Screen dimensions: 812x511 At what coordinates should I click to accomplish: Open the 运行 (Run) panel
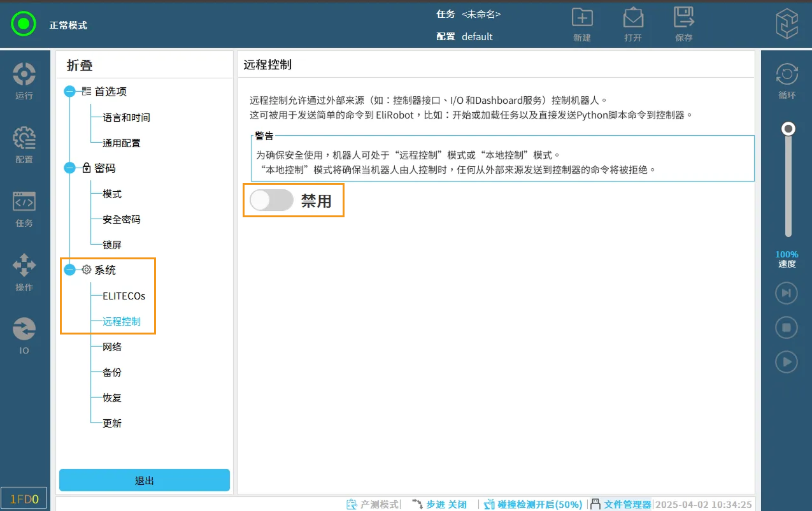[24, 80]
